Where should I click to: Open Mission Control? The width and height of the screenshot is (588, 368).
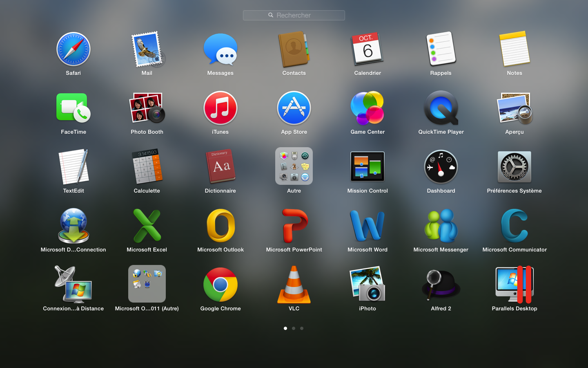point(367,166)
